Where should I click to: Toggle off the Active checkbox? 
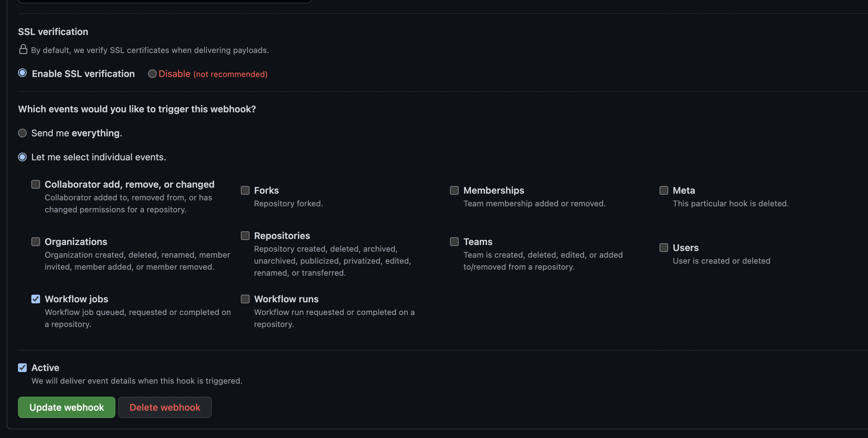[22, 368]
